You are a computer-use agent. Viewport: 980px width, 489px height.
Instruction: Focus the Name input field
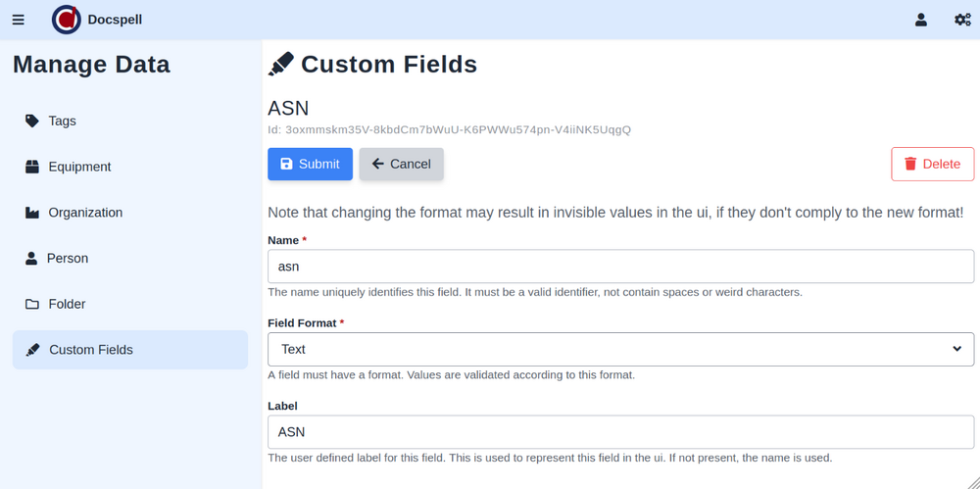coord(620,267)
